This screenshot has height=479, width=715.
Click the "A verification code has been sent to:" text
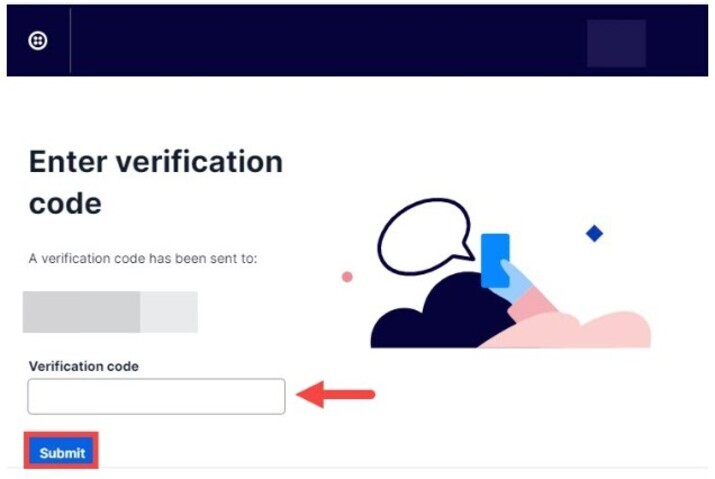point(143,258)
